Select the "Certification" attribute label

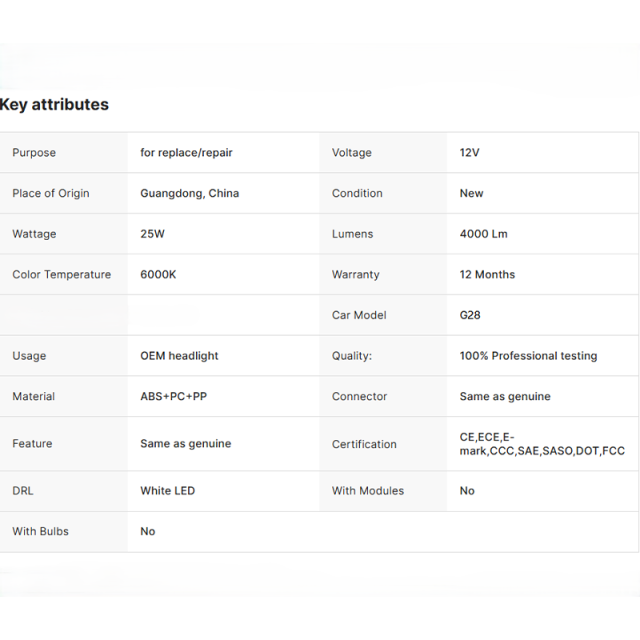[x=364, y=444]
